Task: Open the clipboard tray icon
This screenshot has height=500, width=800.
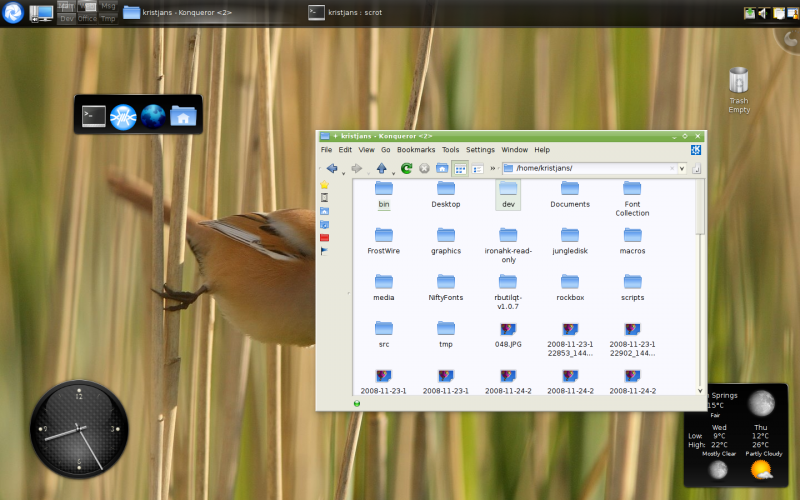Action: click(779, 13)
